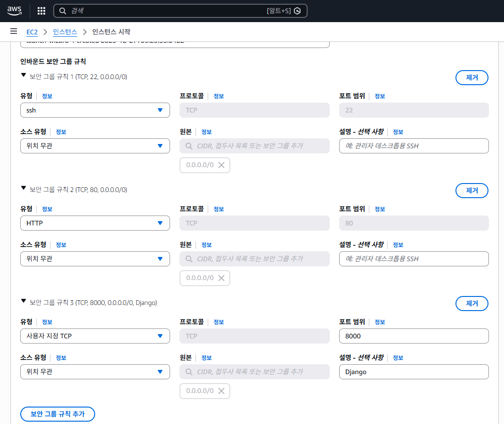Click the AWS logo home icon
This screenshot has height=424, width=504.
click(x=15, y=10)
